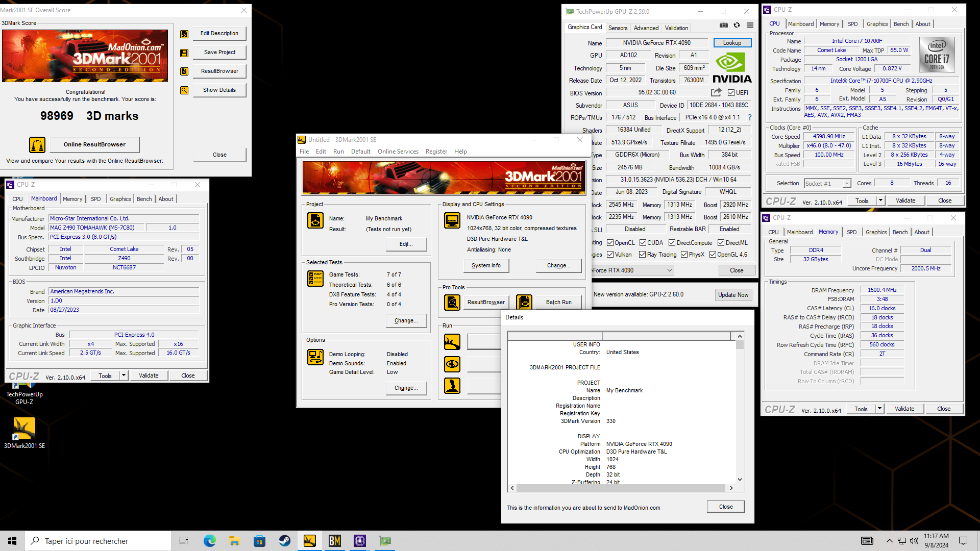The width and height of the screenshot is (980, 551).
Task: Open Microsoft Edge from the taskbar
Action: 209,541
